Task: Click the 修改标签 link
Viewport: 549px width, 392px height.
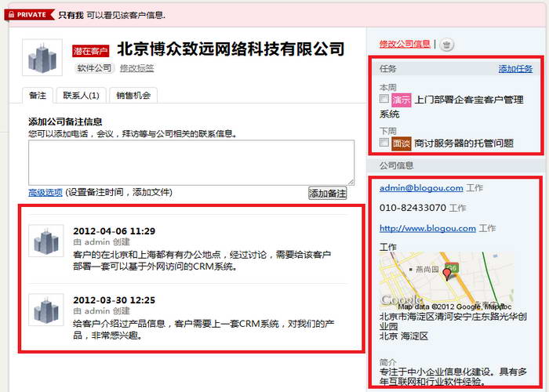Action: (x=137, y=68)
